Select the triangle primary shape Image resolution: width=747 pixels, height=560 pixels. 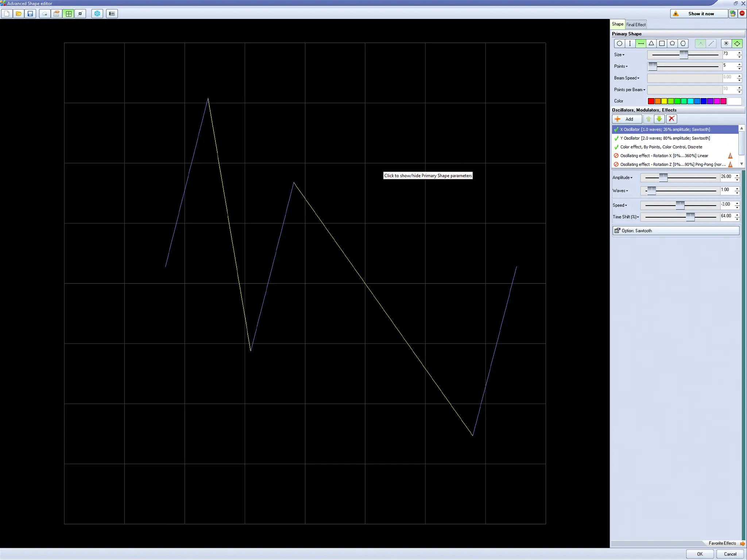tap(651, 43)
